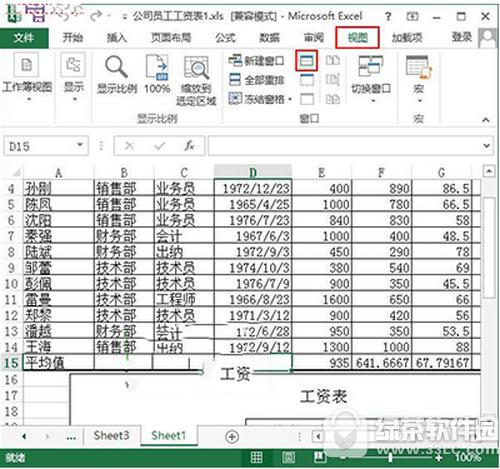Select column A header

pyautogui.click(x=58, y=172)
